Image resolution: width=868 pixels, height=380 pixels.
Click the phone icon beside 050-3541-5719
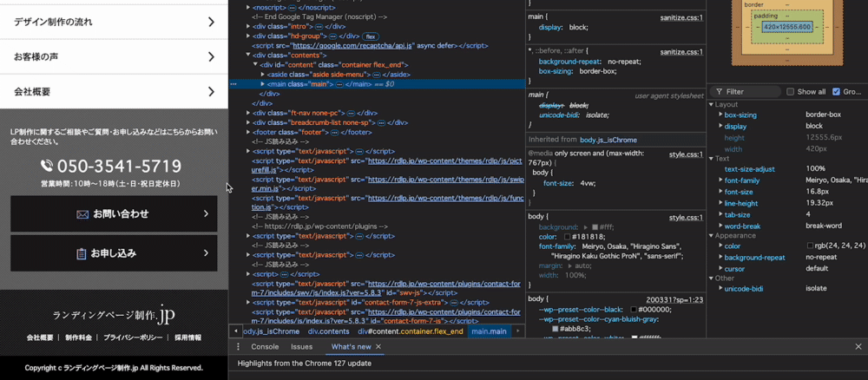click(47, 166)
